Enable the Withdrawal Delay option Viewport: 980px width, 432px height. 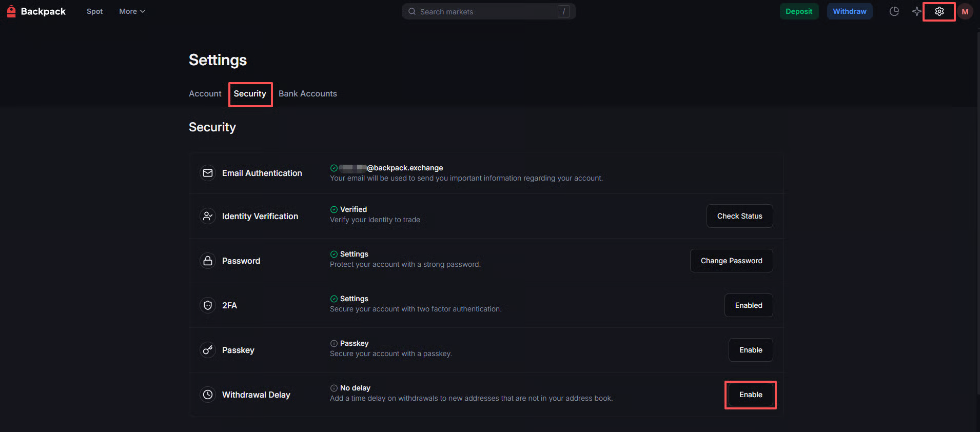[x=750, y=395]
